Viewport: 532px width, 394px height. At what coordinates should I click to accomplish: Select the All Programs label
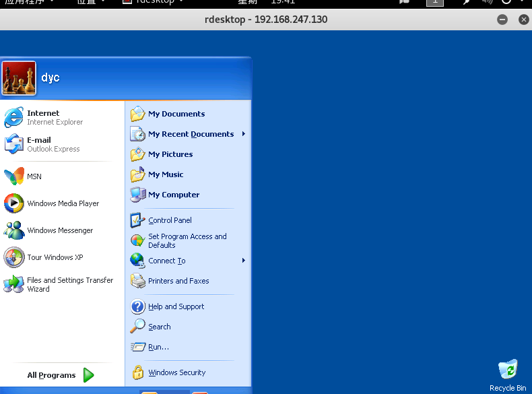click(51, 375)
